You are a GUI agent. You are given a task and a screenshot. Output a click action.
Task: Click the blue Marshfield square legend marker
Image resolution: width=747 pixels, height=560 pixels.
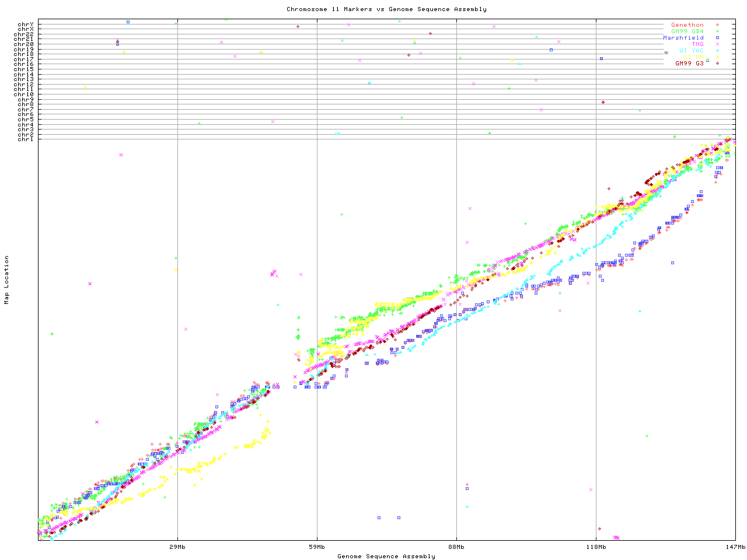click(717, 38)
